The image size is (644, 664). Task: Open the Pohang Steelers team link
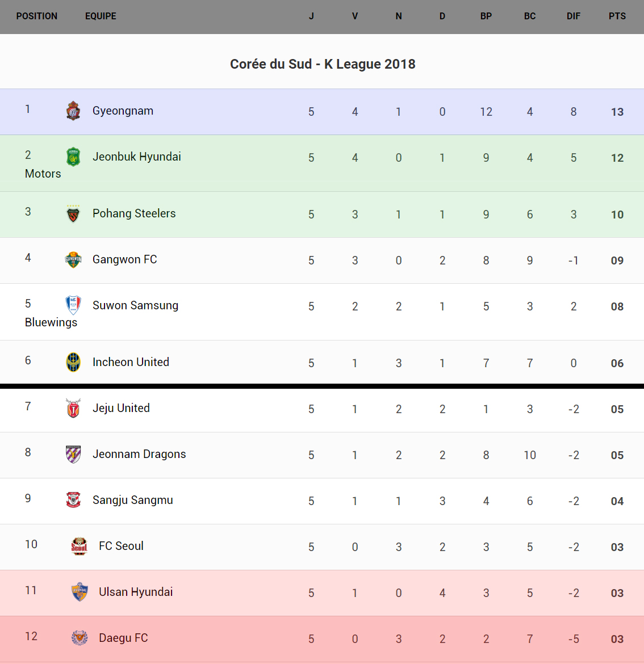click(x=134, y=213)
